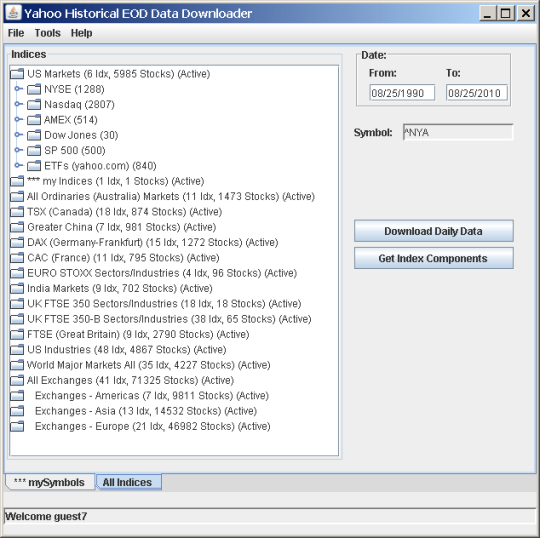Expand the SP 500 (500) node

pos(18,150)
